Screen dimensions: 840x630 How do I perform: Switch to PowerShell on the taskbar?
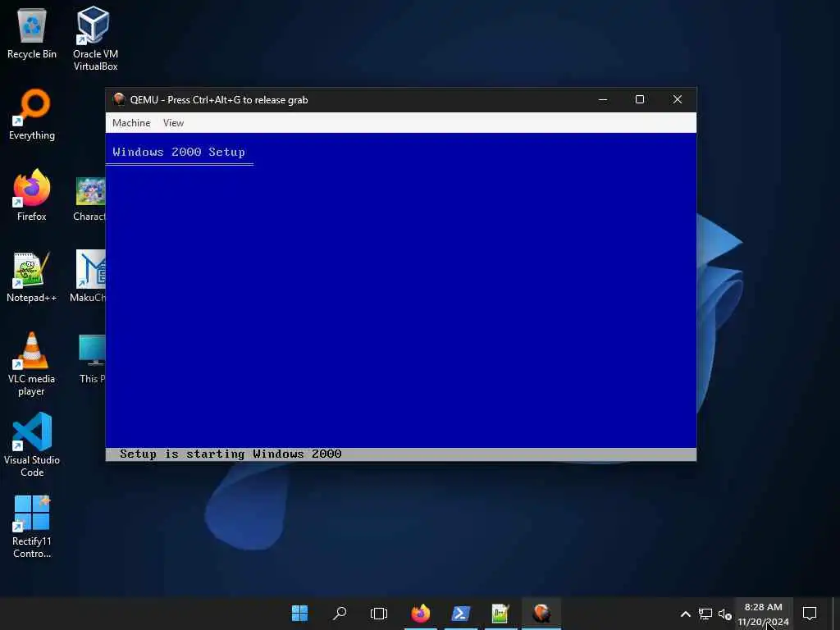(461, 614)
